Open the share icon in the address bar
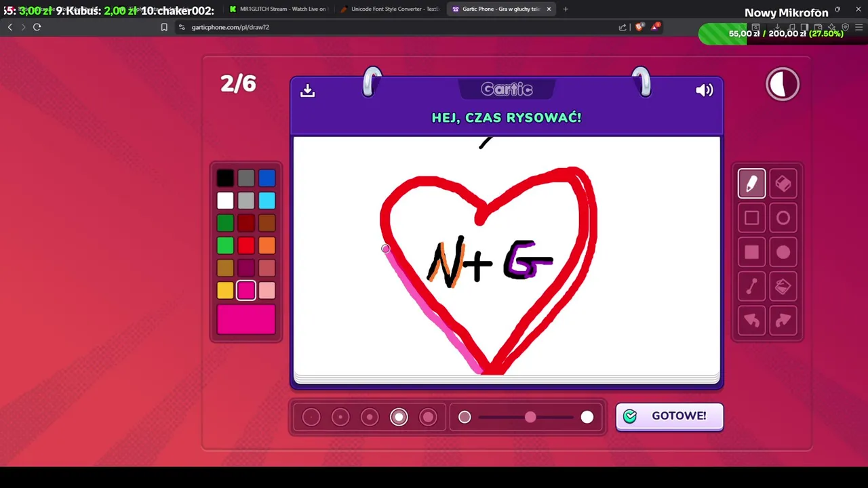 (623, 27)
